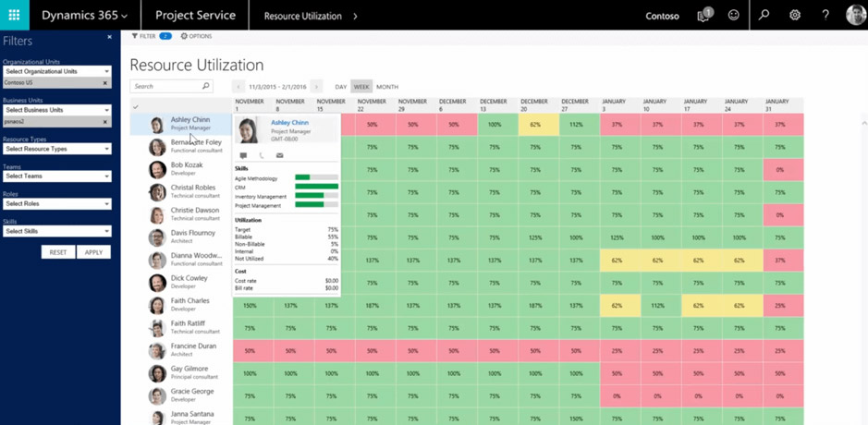Screen dimensions: 868x425
Task: Open the Select Skills dropdown
Action: 57,231
